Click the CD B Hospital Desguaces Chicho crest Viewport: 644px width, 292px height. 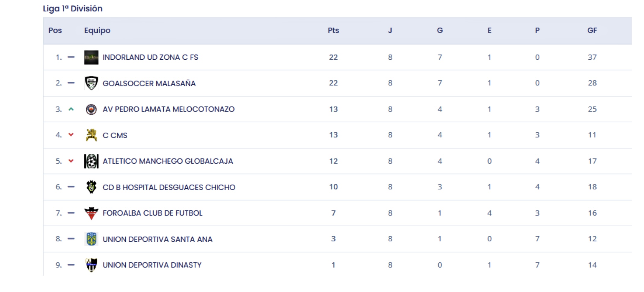(91, 187)
